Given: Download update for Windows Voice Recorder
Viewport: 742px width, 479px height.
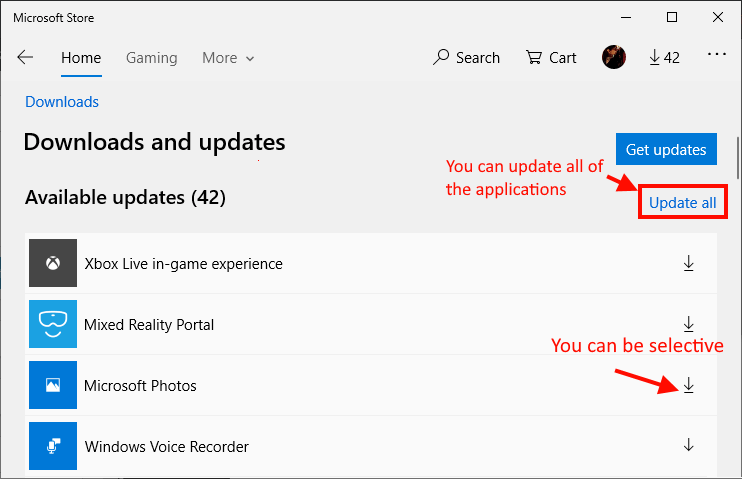Looking at the screenshot, I should coord(689,445).
